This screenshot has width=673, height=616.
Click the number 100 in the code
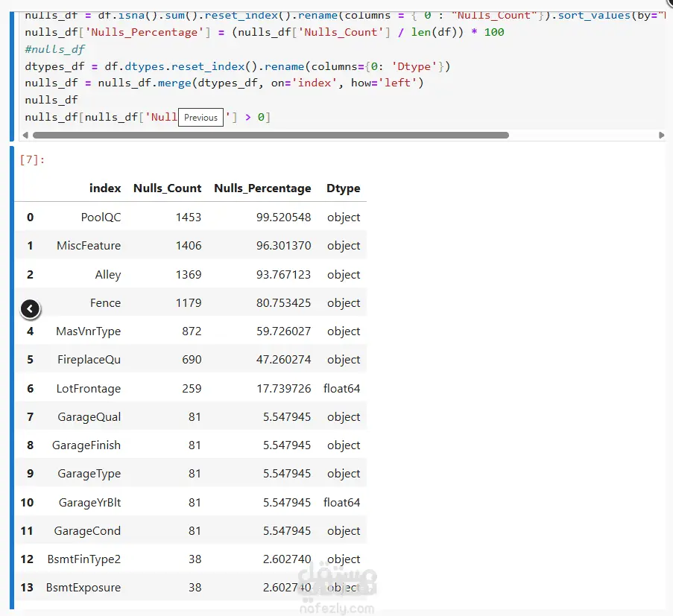click(494, 32)
